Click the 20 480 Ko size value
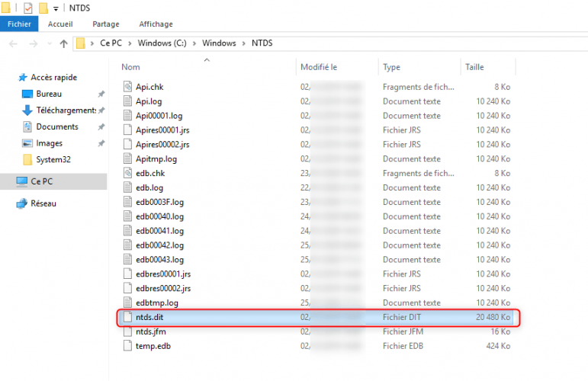 tap(493, 317)
